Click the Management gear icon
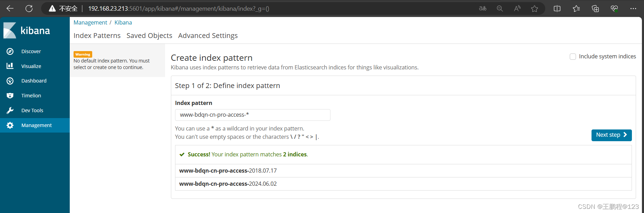Image resolution: width=644 pixels, height=213 pixels. click(10, 125)
